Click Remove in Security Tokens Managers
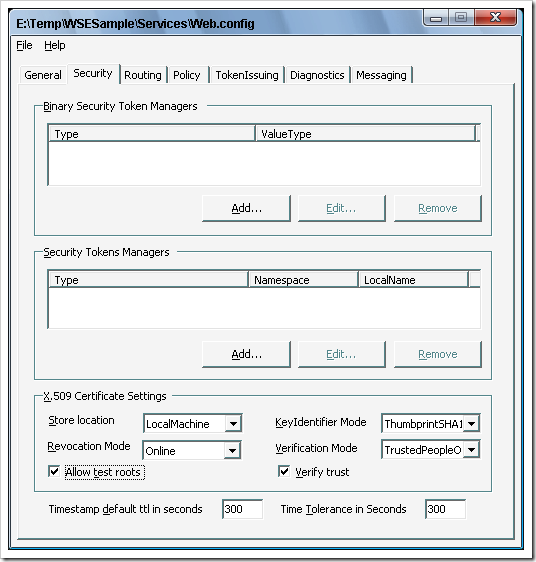 (438, 354)
